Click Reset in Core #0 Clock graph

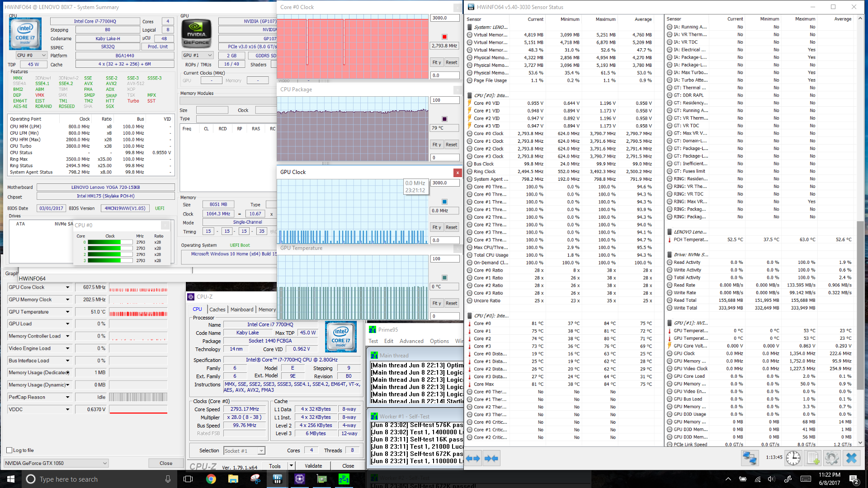click(x=451, y=62)
